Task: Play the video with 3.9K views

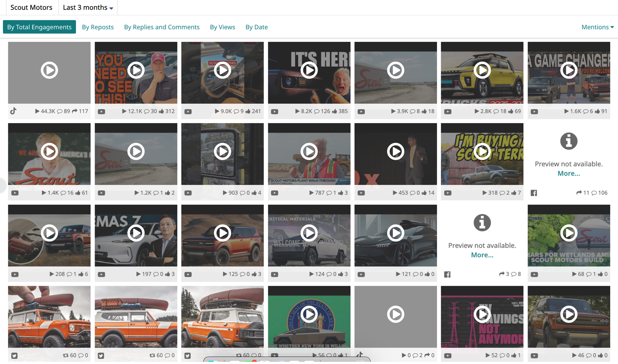Action: 395,70
